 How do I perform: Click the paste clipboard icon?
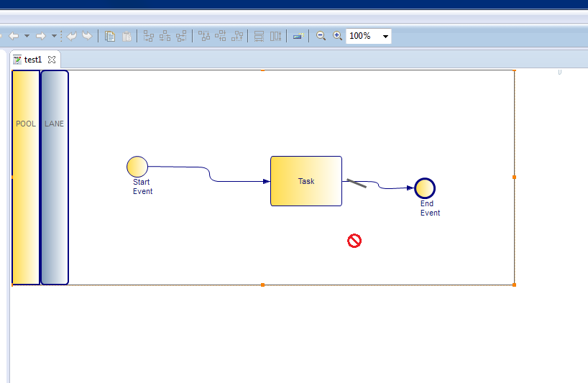click(x=127, y=36)
